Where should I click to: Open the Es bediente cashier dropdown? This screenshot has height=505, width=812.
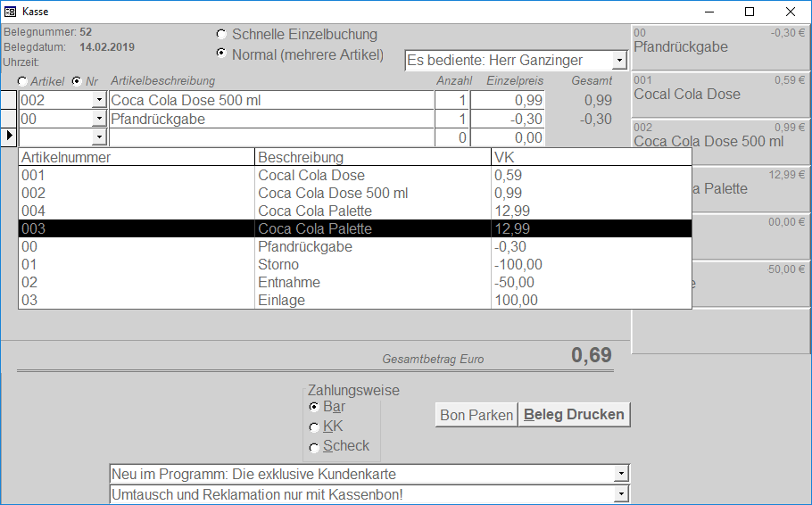pyautogui.click(x=619, y=61)
